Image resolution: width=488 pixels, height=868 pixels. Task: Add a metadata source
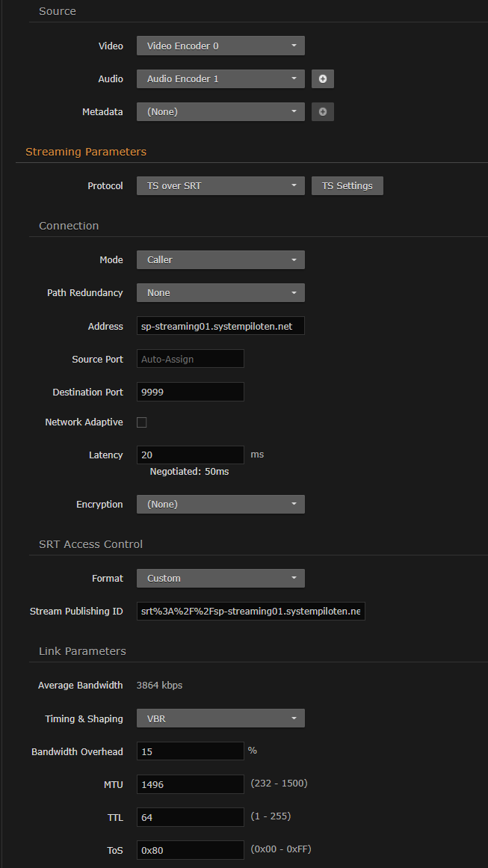click(322, 111)
